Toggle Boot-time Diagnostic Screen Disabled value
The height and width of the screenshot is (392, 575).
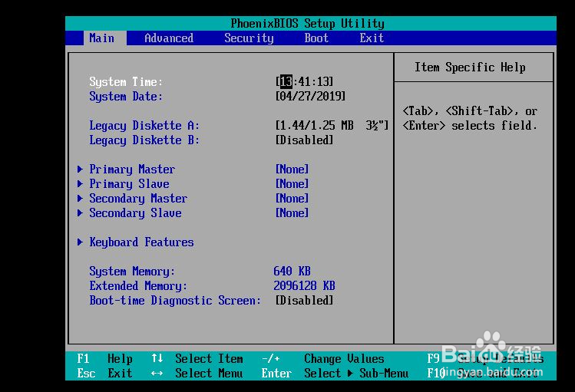click(304, 301)
